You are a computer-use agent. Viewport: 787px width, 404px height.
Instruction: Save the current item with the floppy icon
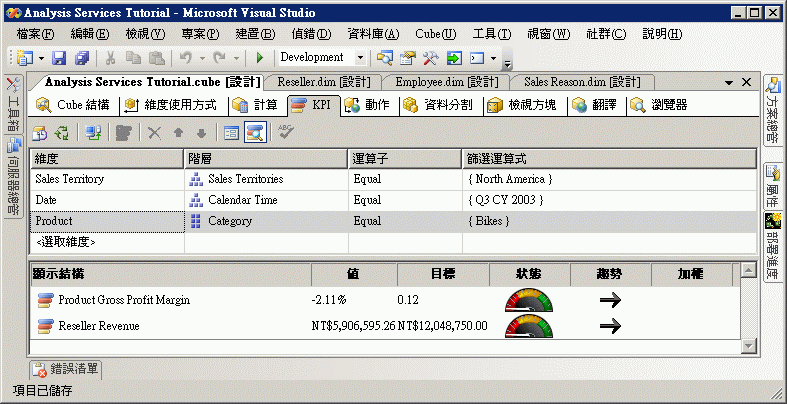click(59, 58)
